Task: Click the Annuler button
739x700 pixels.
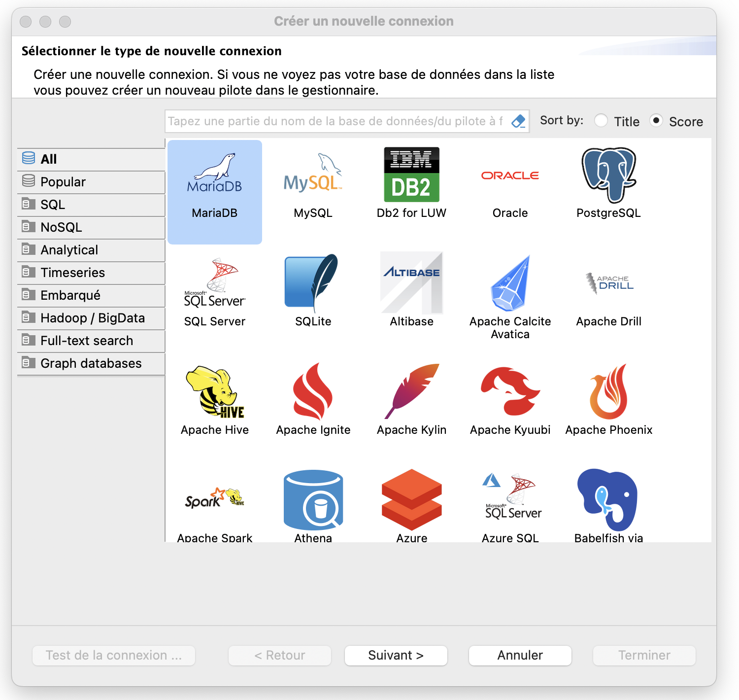Action: pos(520,655)
